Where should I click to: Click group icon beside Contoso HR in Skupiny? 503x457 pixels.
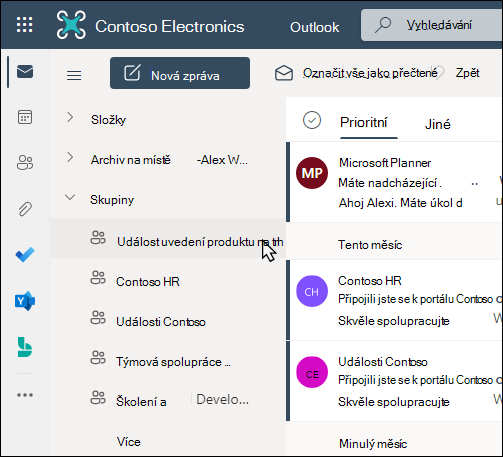coord(98,278)
